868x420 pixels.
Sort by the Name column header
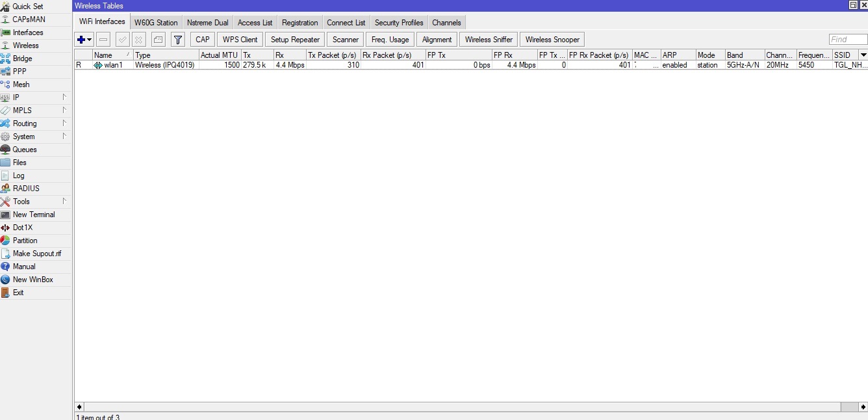click(112, 55)
